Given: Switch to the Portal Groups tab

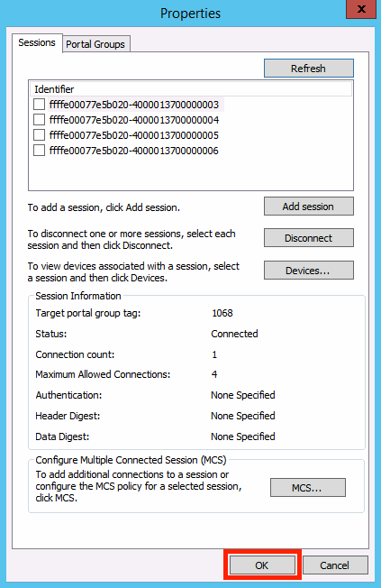Looking at the screenshot, I should point(95,44).
